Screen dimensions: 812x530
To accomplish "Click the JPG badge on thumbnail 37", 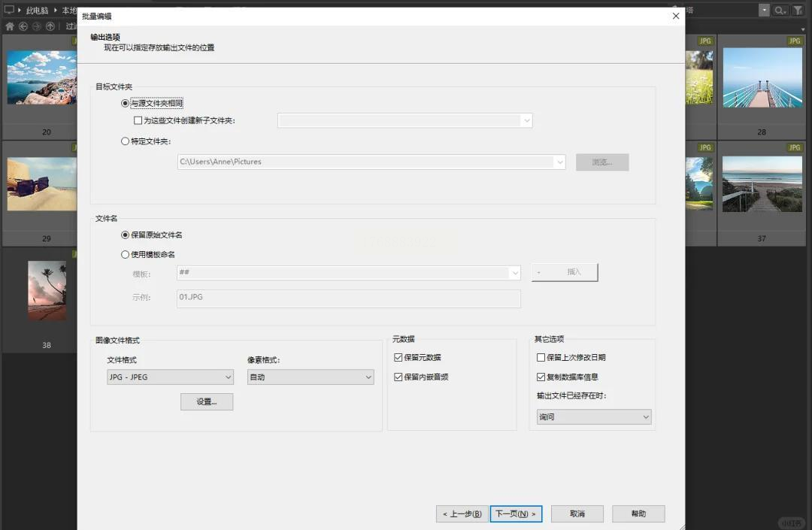I will pyautogui.click(x=795, y=147).
